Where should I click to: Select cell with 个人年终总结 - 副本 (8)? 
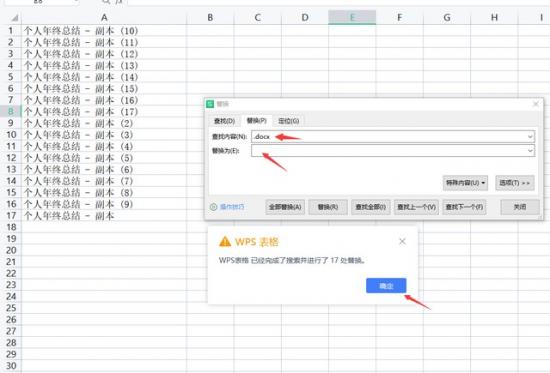(104, 193)
